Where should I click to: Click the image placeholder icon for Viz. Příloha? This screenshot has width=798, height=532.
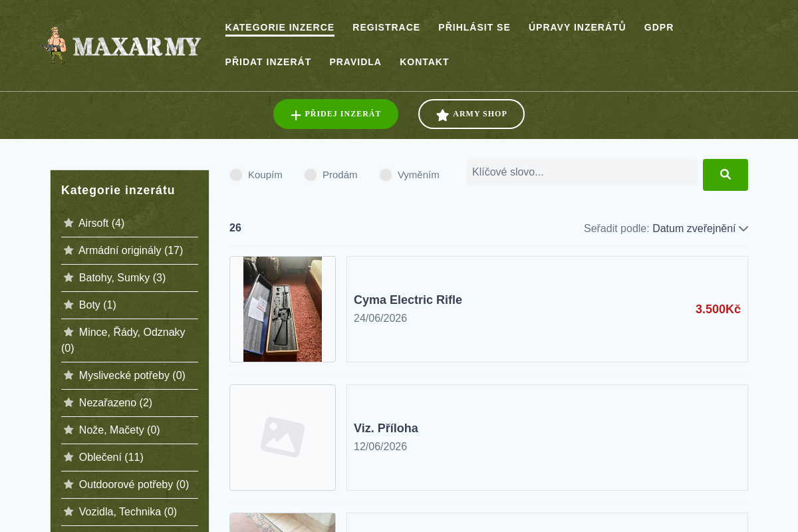[283, 437]
